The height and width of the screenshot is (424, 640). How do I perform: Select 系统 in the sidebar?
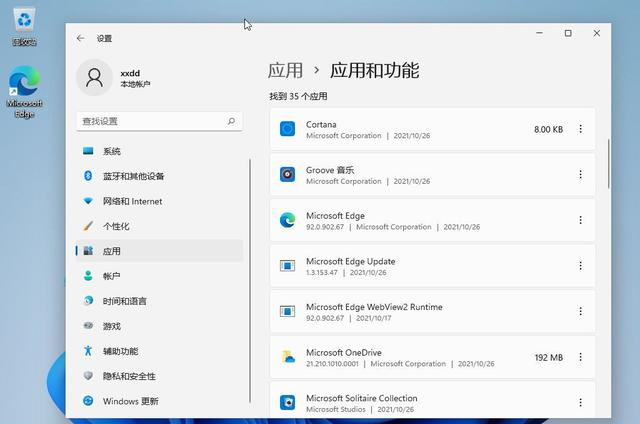(111, 151)
